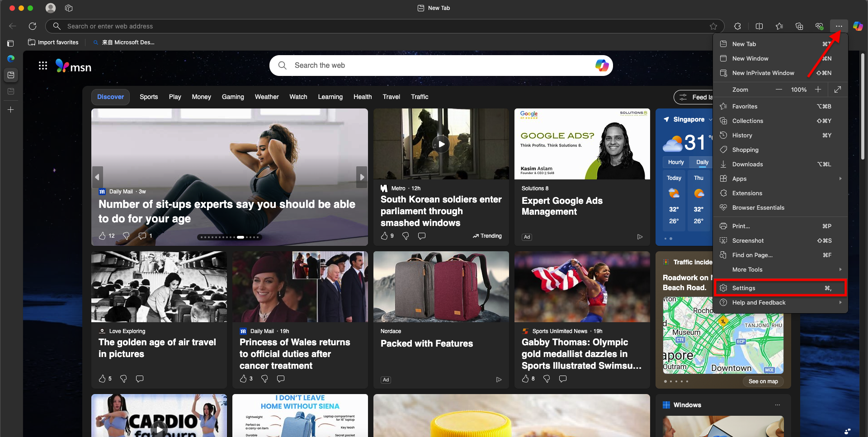Switch to Weather feed tab
This screenshot has width=868, height=437.
coord(267,97)
